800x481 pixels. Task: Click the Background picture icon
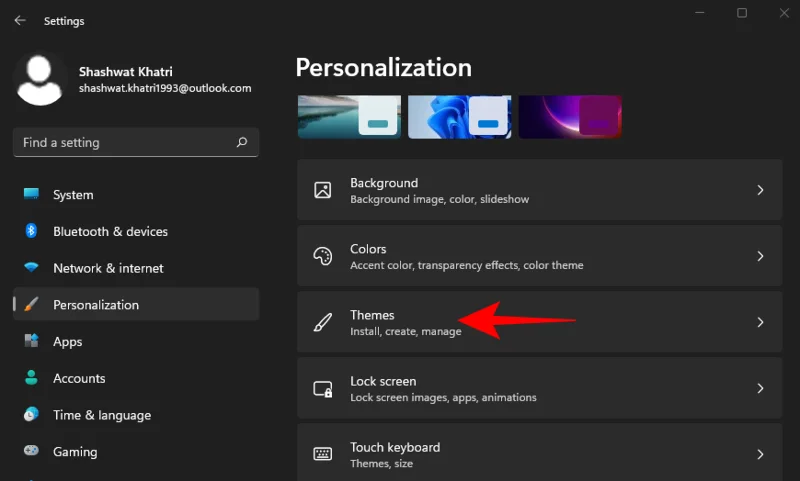[x=322, y=190]
